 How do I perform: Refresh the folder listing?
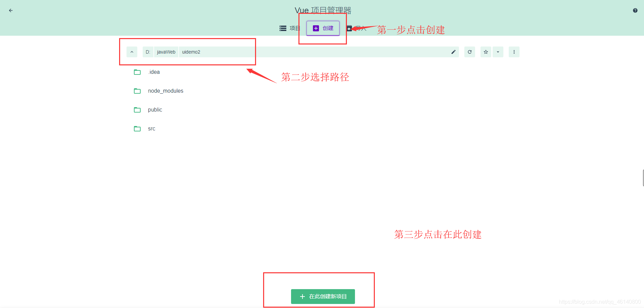pyautogui.click(x=470, y=52)
